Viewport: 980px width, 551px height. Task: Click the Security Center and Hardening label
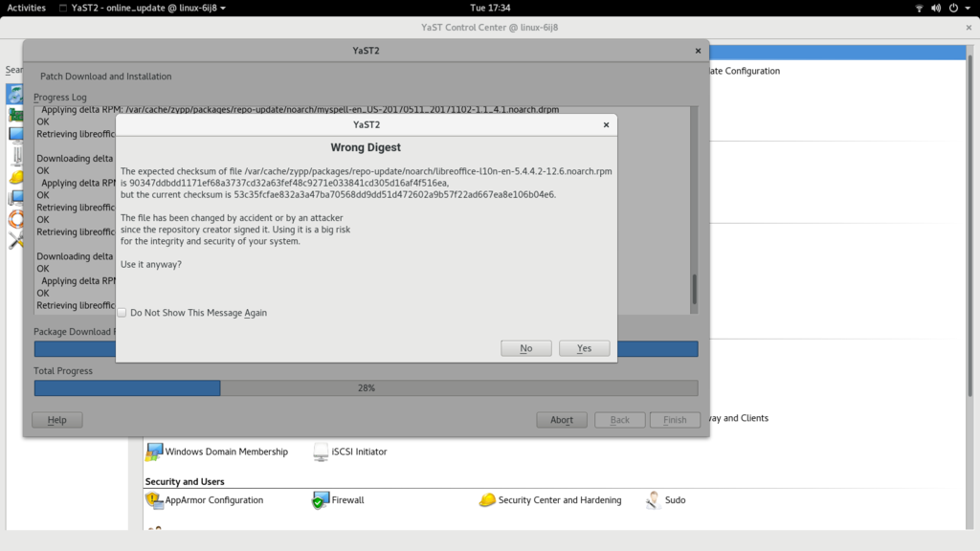tap(559, 499)
